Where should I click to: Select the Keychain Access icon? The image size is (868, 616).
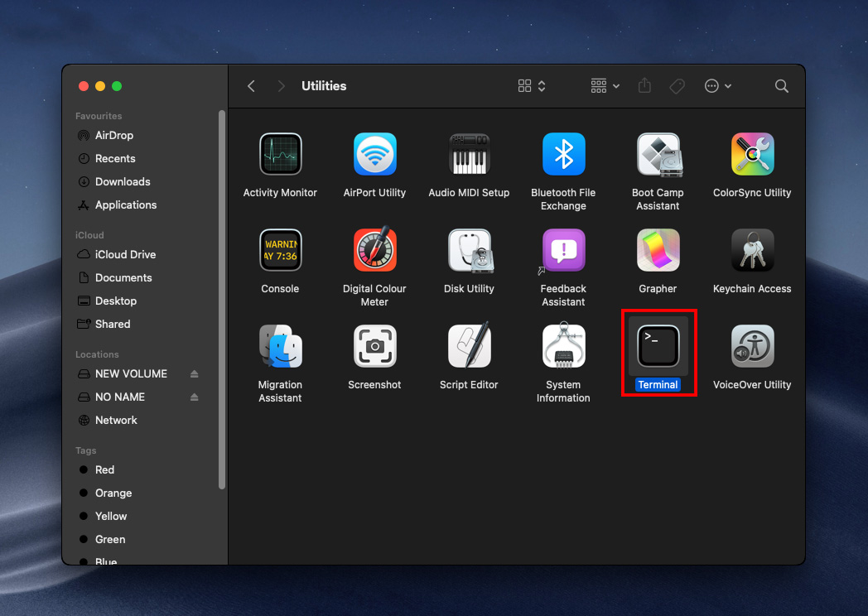coord(752,250)
